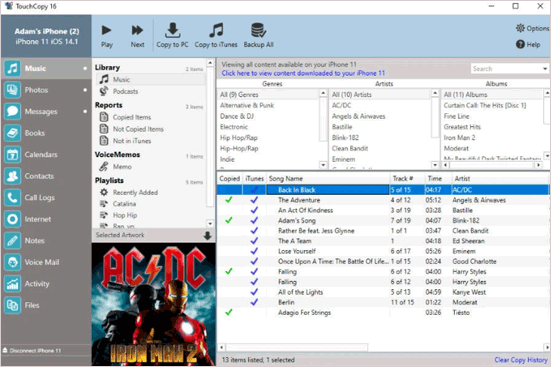Open the Files sidebar section
The image size is (551, 367).
(46, 305)
